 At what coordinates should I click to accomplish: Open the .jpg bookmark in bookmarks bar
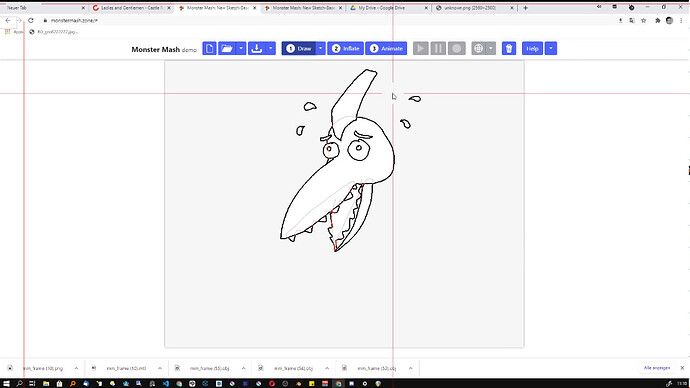point(54,32)
